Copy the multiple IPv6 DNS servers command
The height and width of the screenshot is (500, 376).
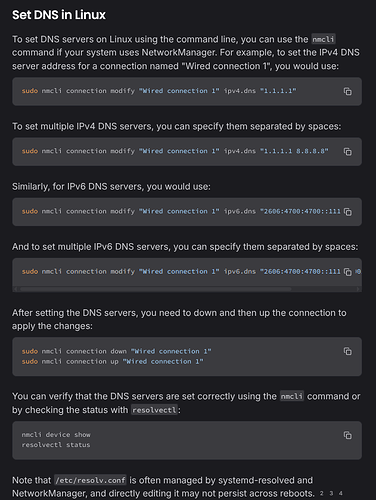click(348, 272)
